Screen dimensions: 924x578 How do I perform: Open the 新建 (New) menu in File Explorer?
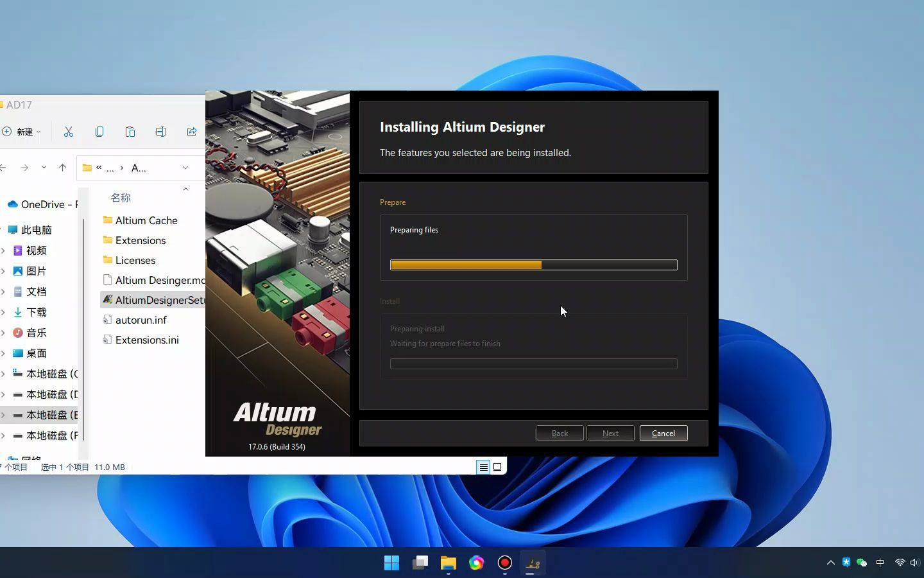22,132
